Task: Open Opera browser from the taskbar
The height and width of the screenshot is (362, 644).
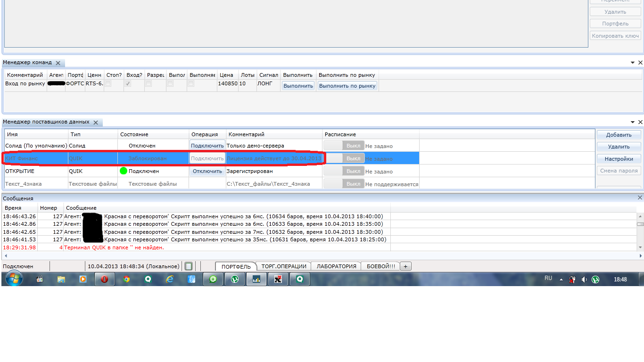Action: [x=104, y=279]
